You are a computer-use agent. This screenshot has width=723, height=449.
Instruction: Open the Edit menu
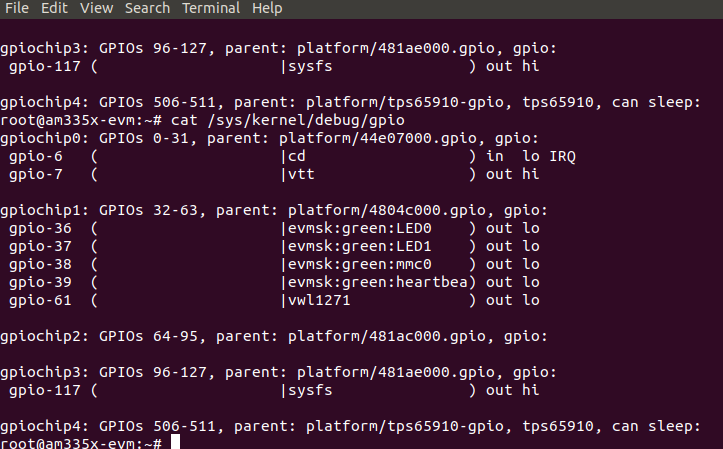tap(54, 8)
